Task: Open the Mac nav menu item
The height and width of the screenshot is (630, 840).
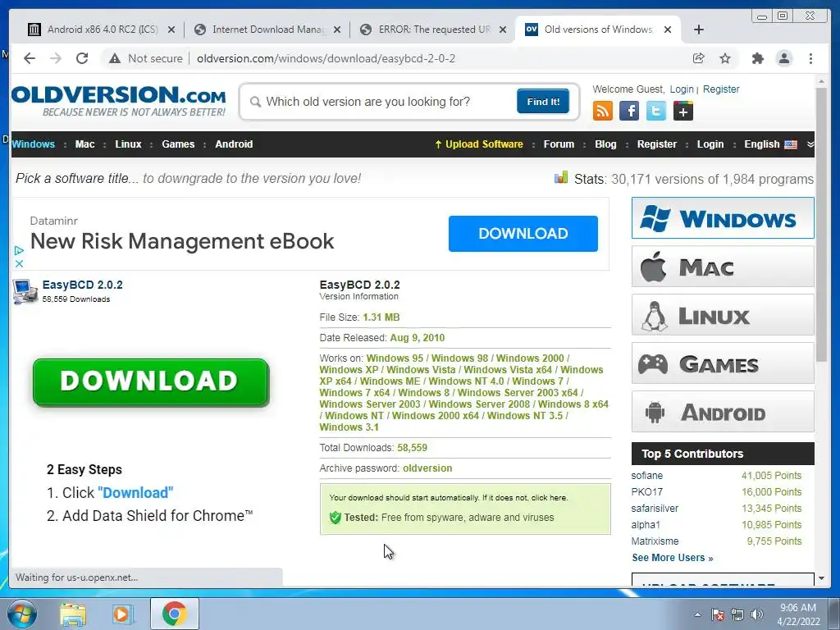Action: [84, 144]
